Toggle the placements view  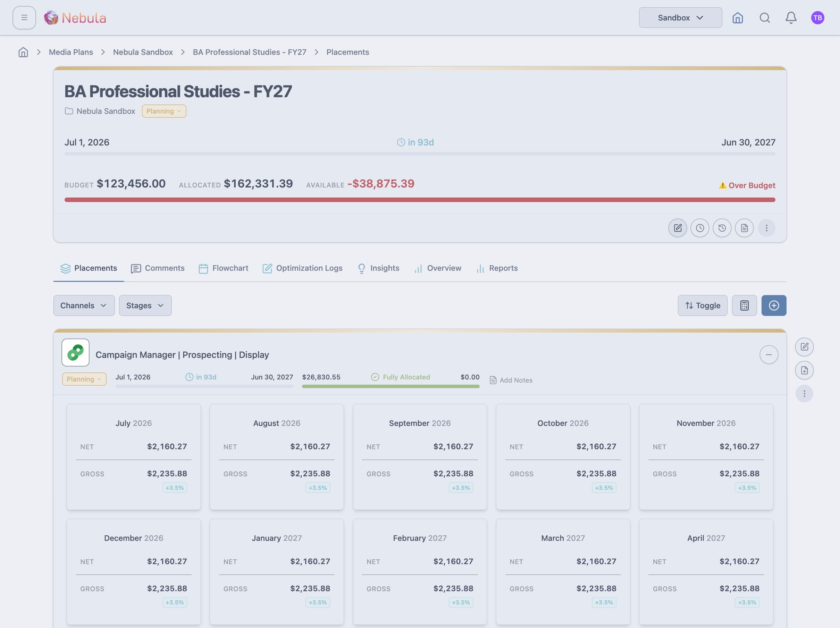[x=702, y=305]
